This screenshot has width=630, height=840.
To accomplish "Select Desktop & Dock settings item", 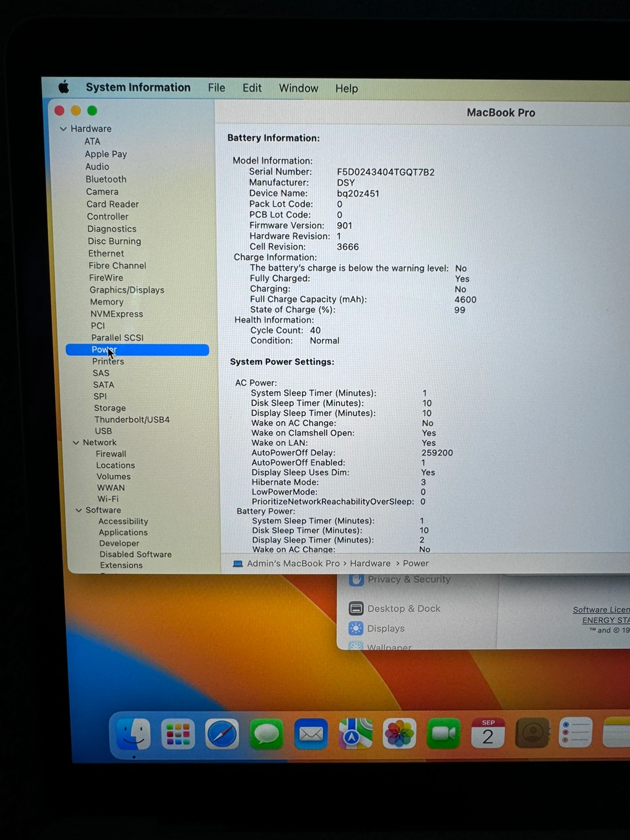I will point(403,608).
